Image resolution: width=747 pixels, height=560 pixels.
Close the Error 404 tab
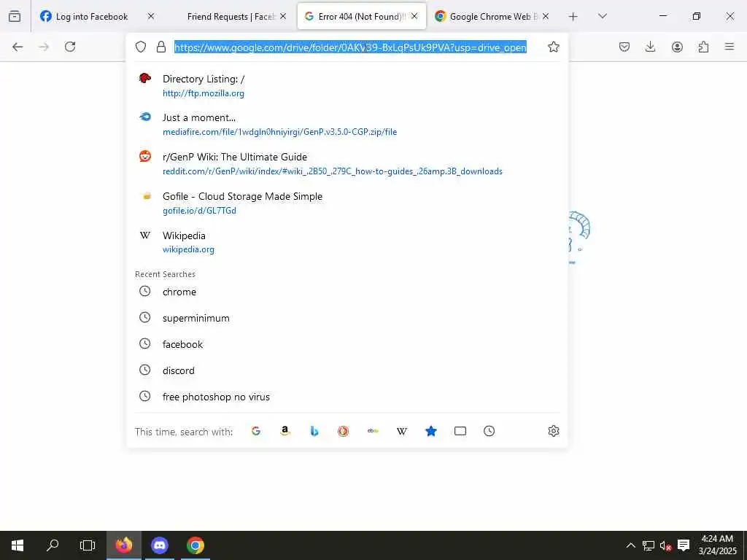[x=414, y=16]
